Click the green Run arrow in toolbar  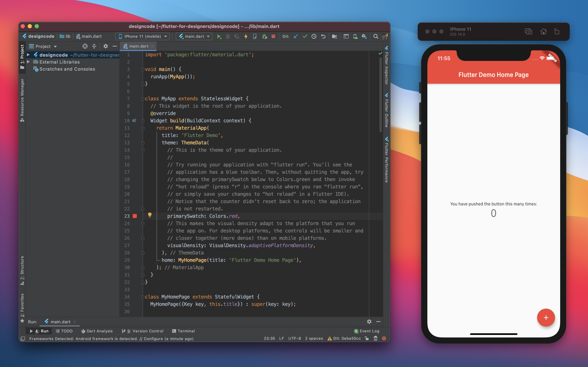219,36
